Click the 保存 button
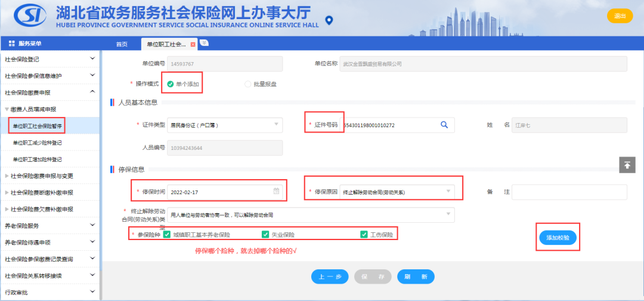The width and height of the screenshot is (644, 301). pyautogui.click(x=373, y=277)
